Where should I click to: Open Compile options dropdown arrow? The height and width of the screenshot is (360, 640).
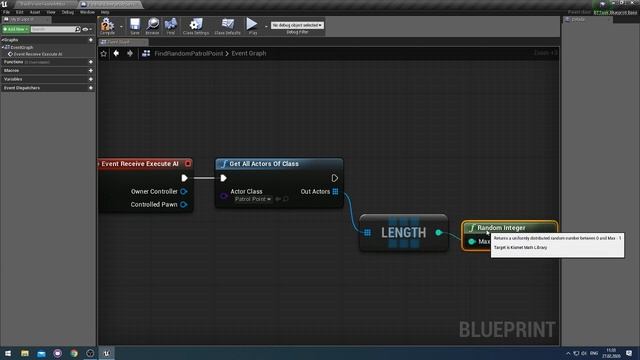pyautogui.click(x=121, y=27)
